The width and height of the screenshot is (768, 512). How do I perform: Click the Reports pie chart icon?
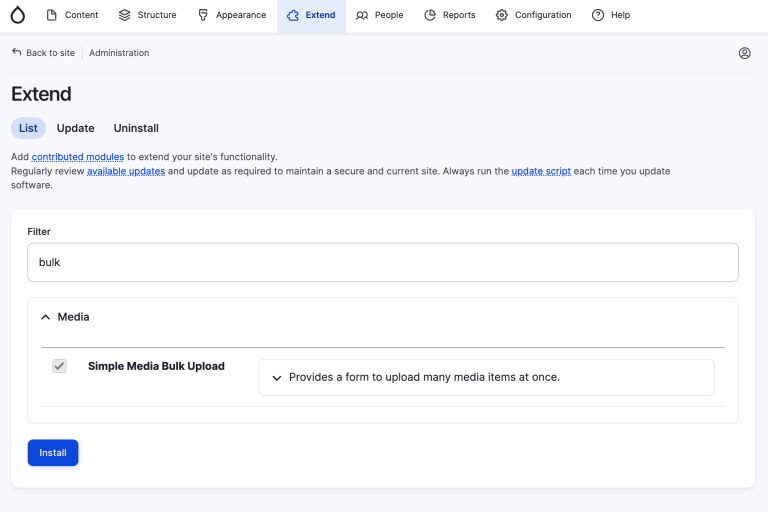pos(430,15)
